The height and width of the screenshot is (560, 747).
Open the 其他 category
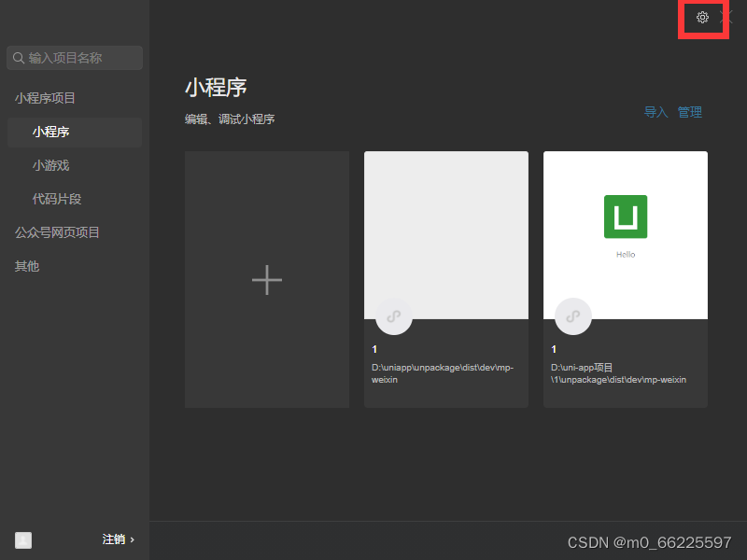tap(27, 266)
